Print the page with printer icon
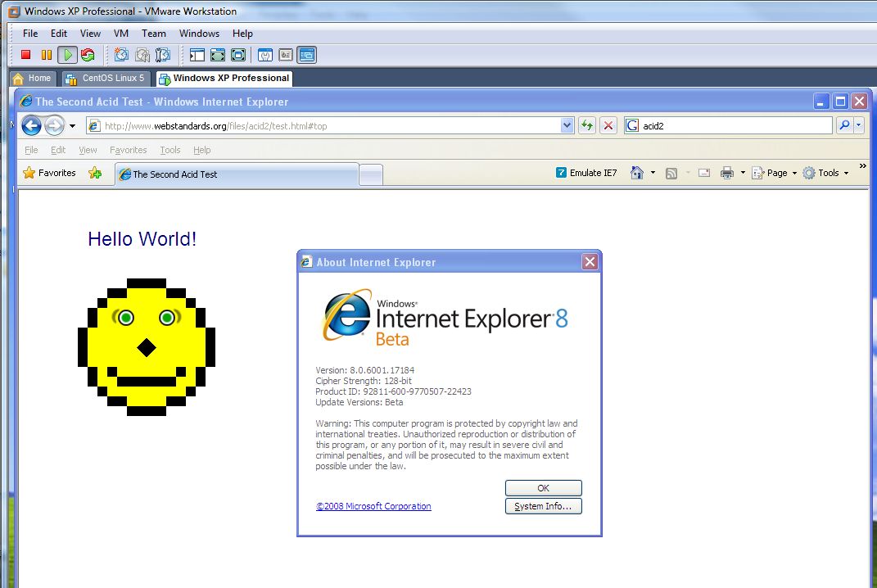Viewport: 877px width, 588px height. click(726, 173)
